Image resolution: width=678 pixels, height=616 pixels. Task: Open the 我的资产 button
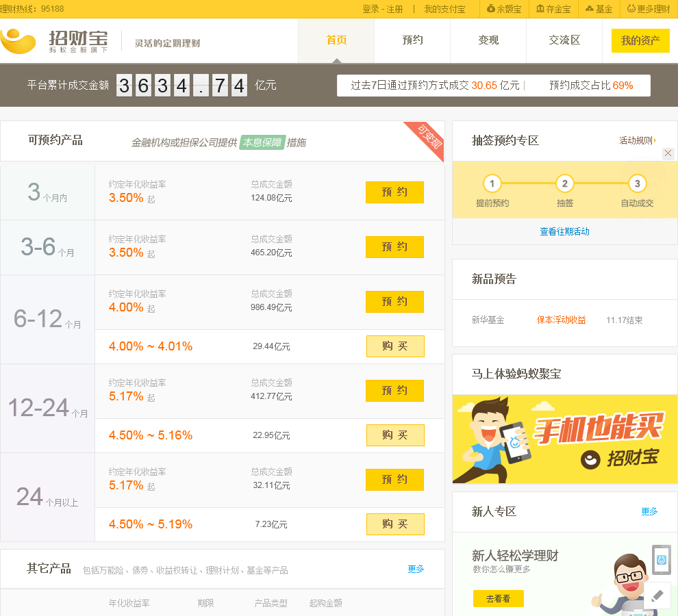pos(640,40)
